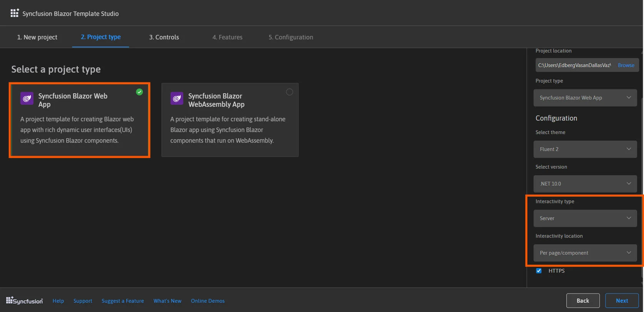Click the Browse link for project location

pyautogui.click(x=626, y=65)
